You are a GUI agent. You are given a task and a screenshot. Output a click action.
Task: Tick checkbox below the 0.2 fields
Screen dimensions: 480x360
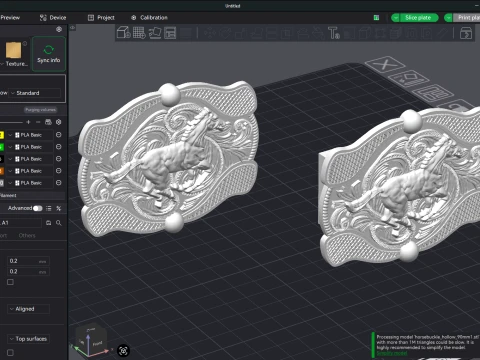(10, 282)
